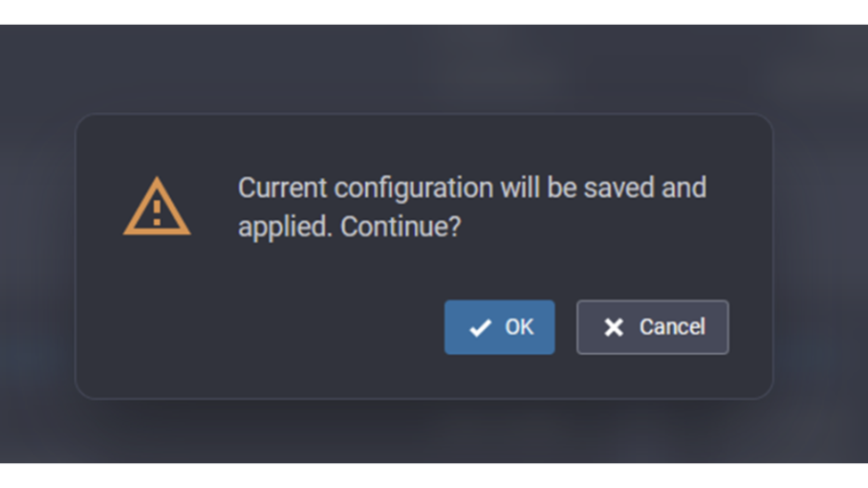Dismiss the dialog with Cancel button
Image resolution: width=868 pixels, height=488 pixels.
pyautogui.click(x=653, y=327)
